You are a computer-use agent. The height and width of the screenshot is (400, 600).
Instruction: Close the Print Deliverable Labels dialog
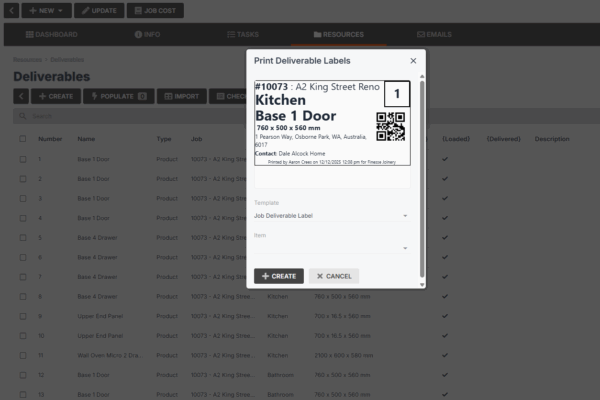pos(413,61)
